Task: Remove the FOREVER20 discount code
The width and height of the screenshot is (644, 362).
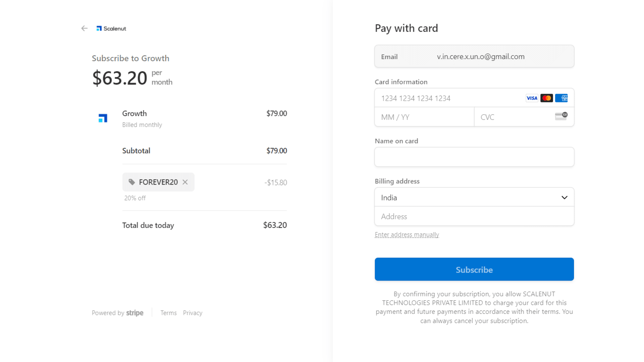Action: [x=185, y=182]
